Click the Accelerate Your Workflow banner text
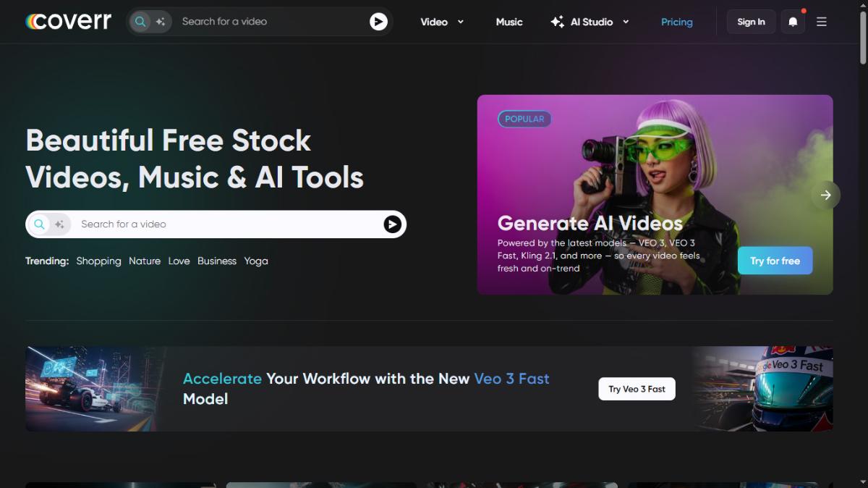Image resolution: width=868 pixels, height=488 pixels. coord(366,389)
